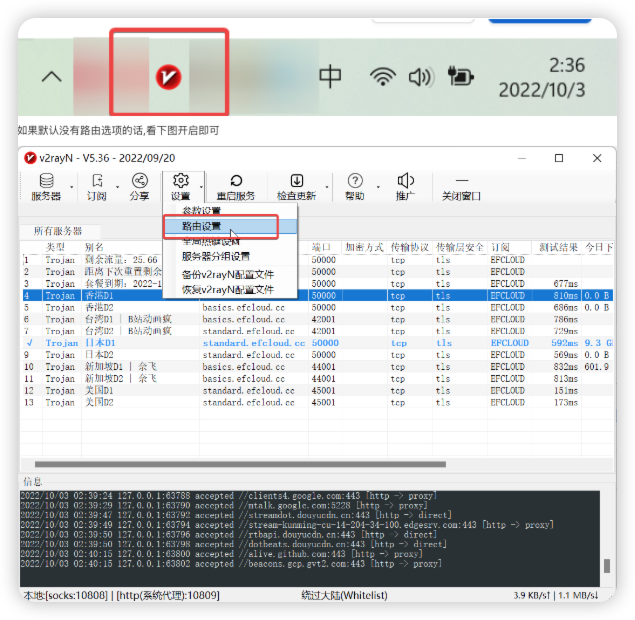Sort by 订阅 column header
The width and height of the screenshot is (635, 620).
click(x=501, y=247)
